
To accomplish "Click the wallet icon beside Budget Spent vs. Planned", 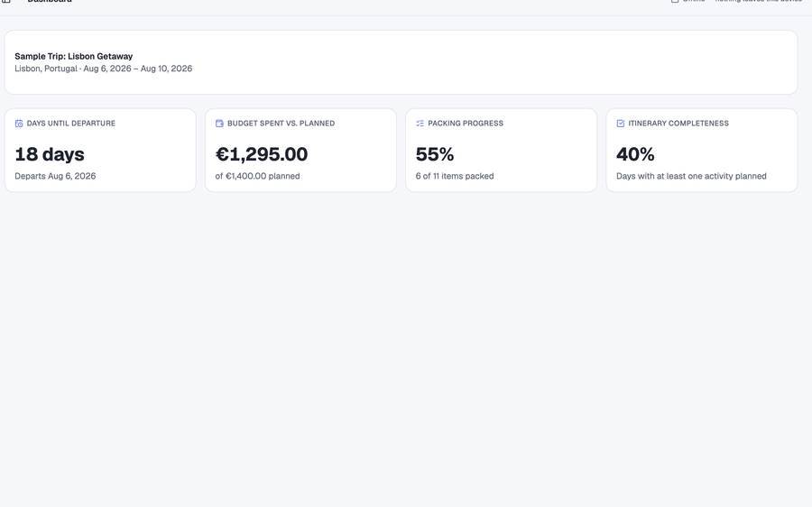I will (219, 124).
